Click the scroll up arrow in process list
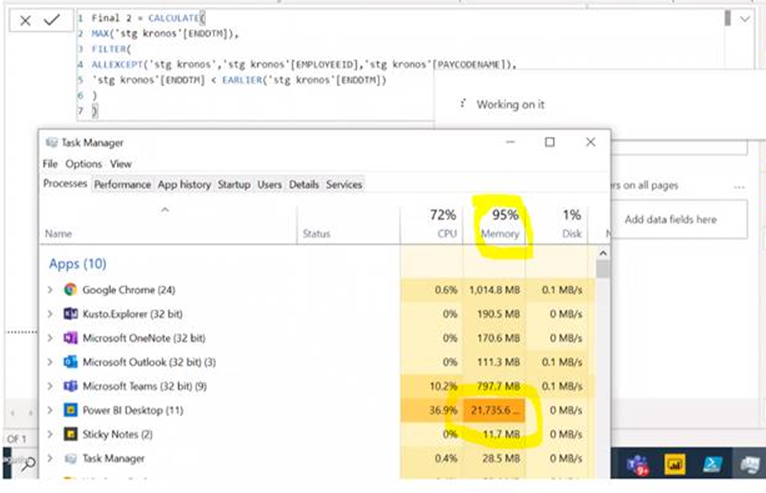766x493 pixels. [x=603, y=253]
